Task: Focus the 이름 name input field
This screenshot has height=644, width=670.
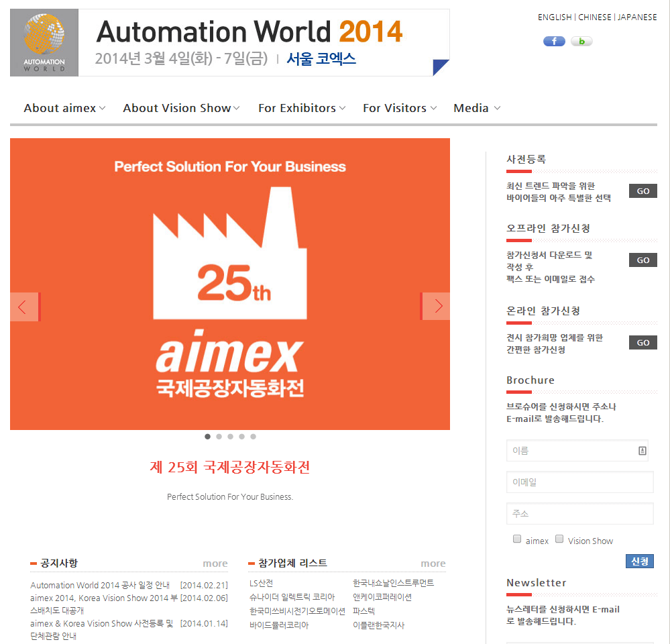Action: [x=577, y=450]
